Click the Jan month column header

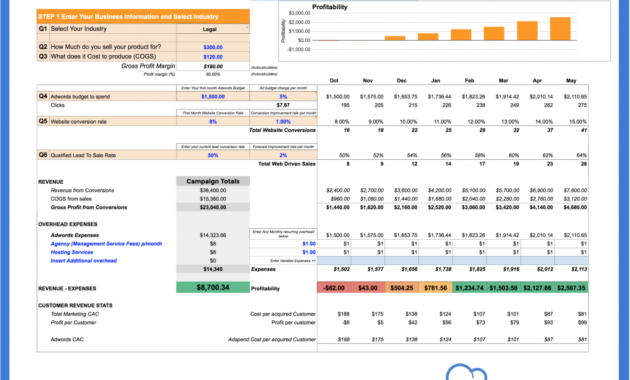click(436, 80)
